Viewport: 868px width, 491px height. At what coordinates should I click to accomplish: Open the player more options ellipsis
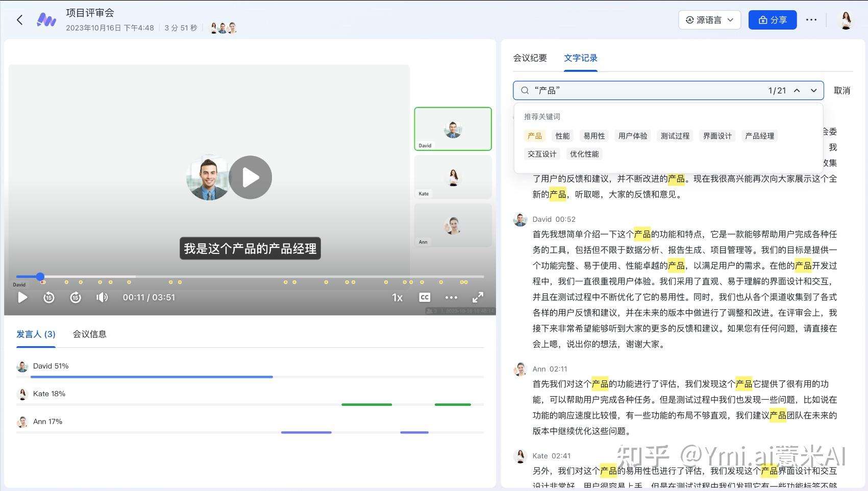click(451, 297)
